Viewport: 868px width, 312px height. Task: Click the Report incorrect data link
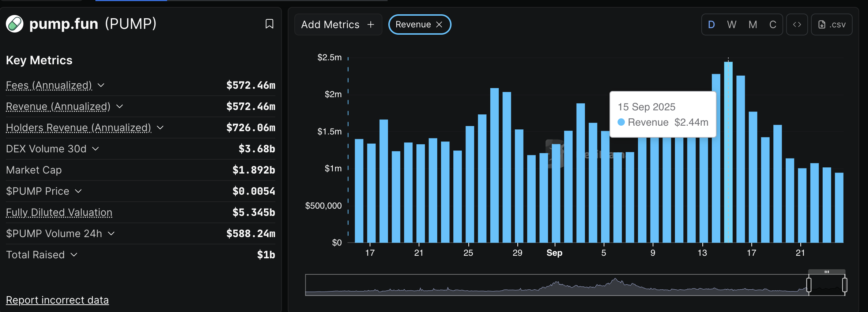[x=57, y=300]
